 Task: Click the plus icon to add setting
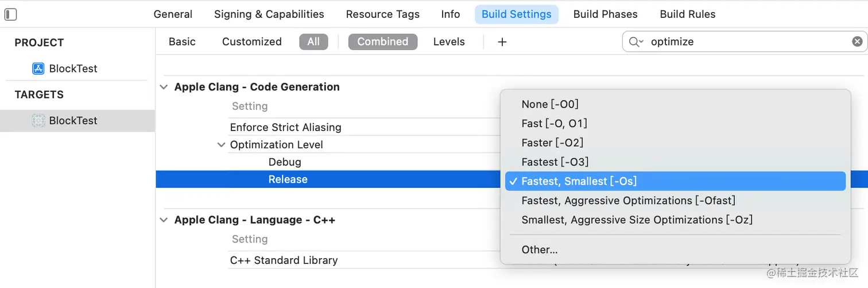[x=502, y=42]
